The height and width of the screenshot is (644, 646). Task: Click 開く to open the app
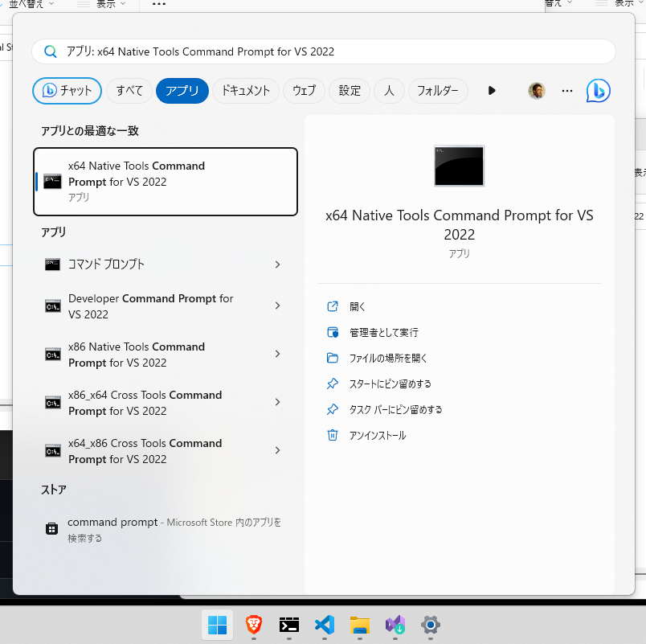358,307
